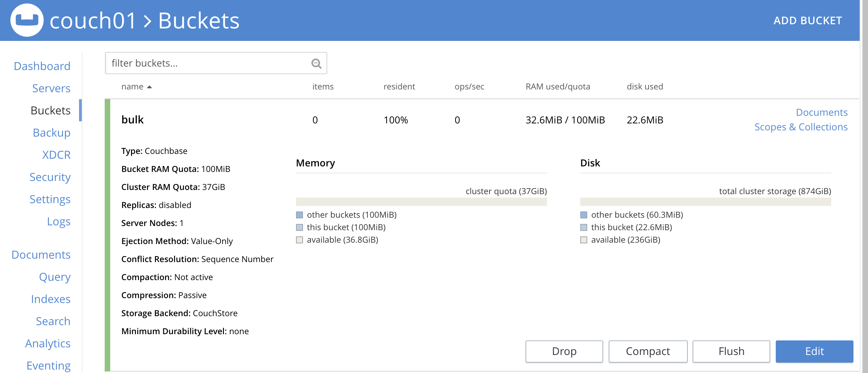Open Documents link for bulk bucket
The image size is (868, 373).
822,112
